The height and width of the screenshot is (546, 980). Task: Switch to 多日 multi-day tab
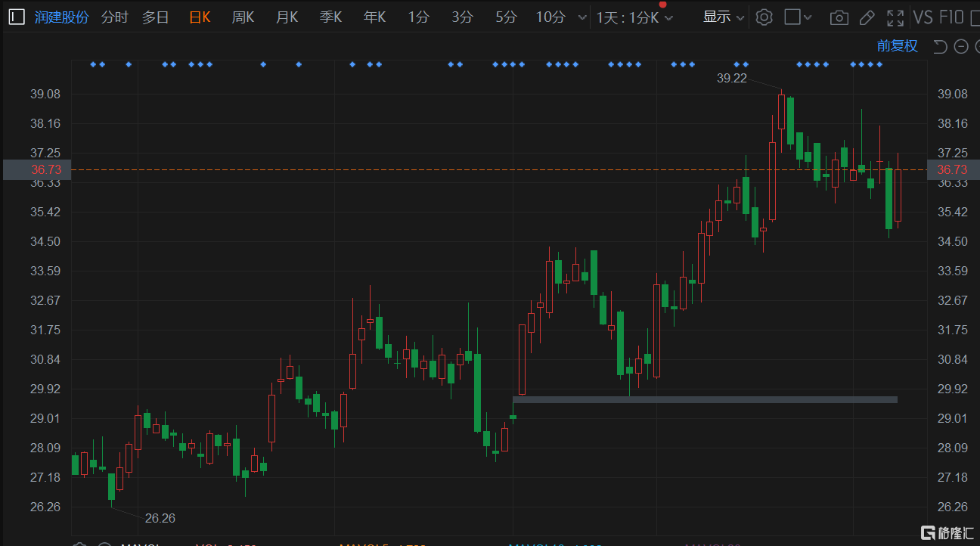point(156,17)
